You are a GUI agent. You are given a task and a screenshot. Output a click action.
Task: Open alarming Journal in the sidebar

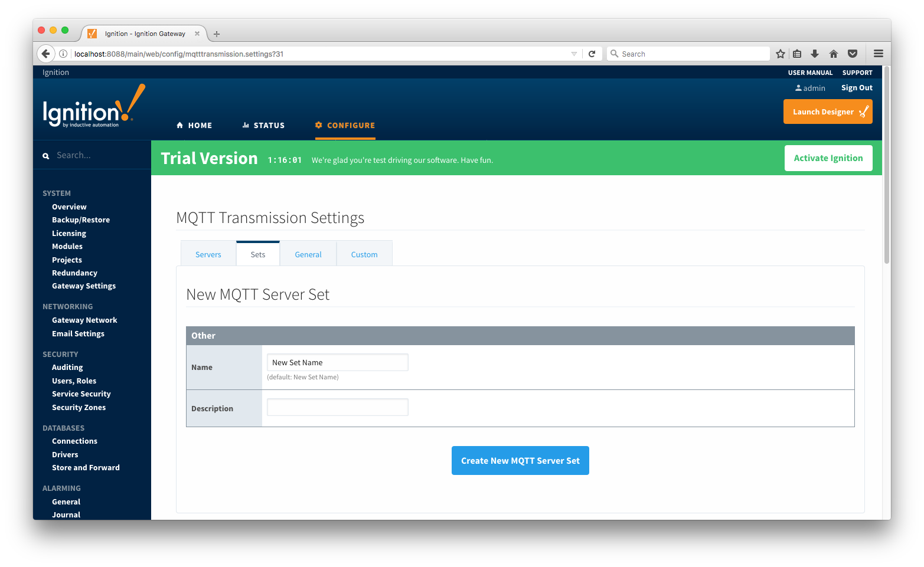click(66, 514)
